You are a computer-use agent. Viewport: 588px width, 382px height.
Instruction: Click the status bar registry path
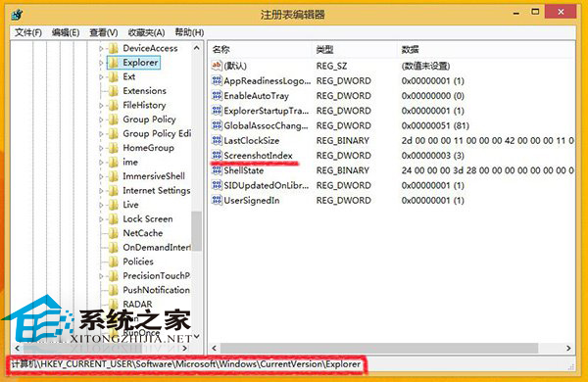(185, 364)
